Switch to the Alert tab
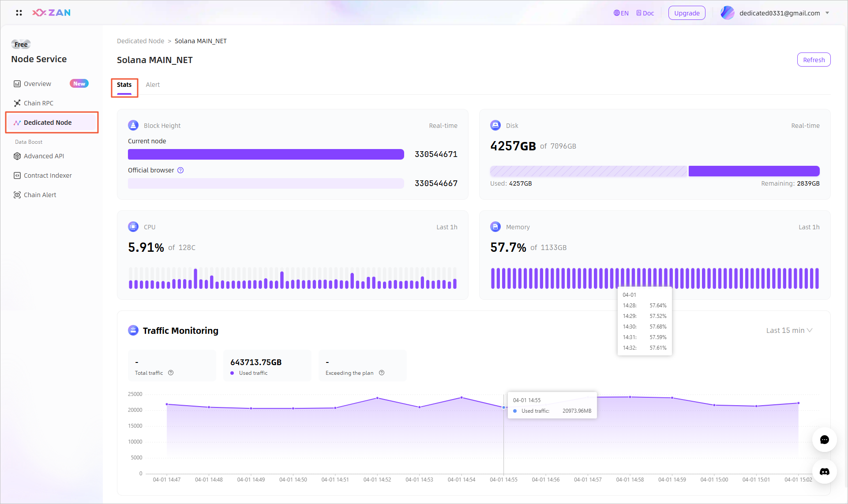 pyautogui.click(x=153, y=85)
